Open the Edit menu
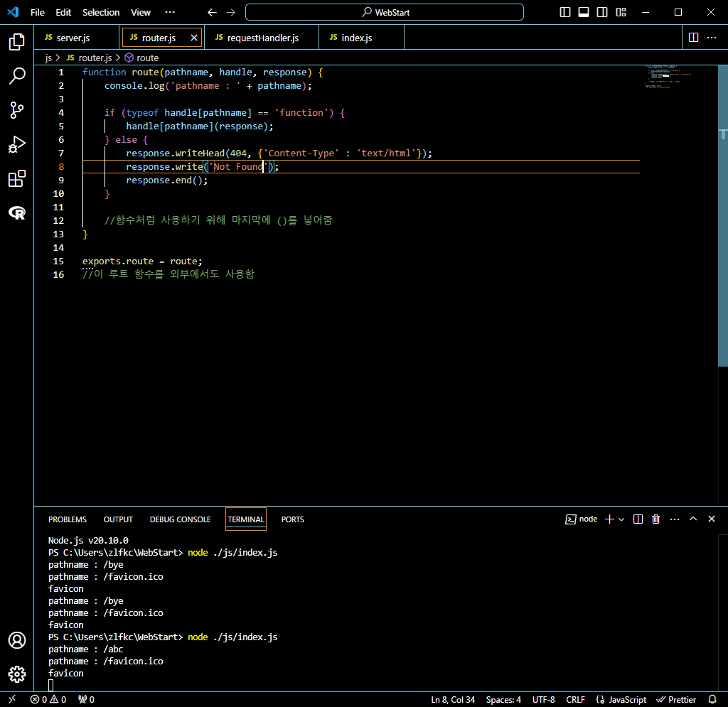This screenshot has height=707, width=728. [x=63, y=13]
